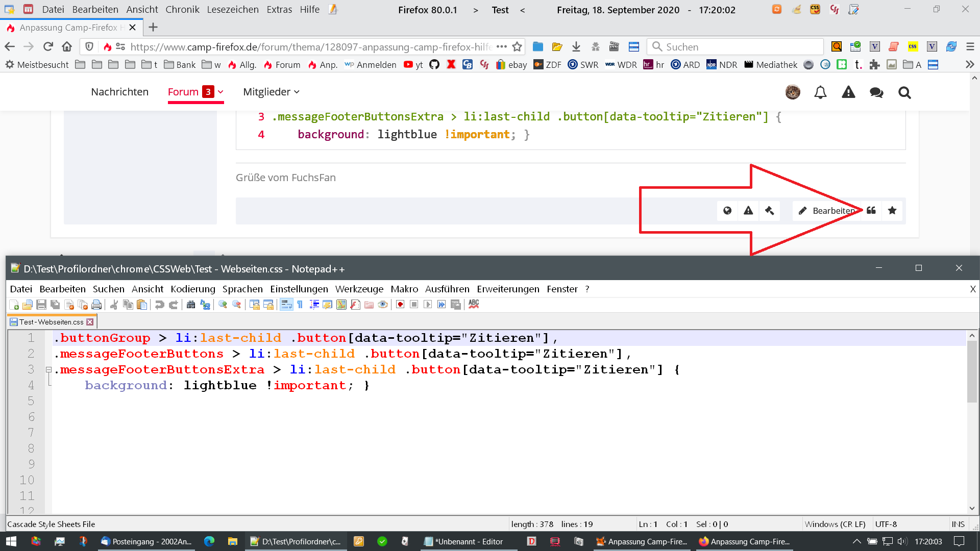Click the Find binoculars icon in Notepad++
This screenshot has height=551, width=980.
[191, 305]
